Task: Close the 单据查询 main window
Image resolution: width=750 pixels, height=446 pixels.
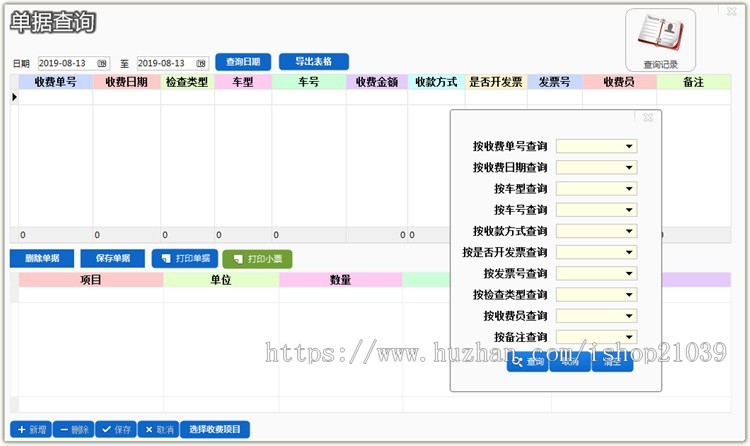Action: point(732,11)
